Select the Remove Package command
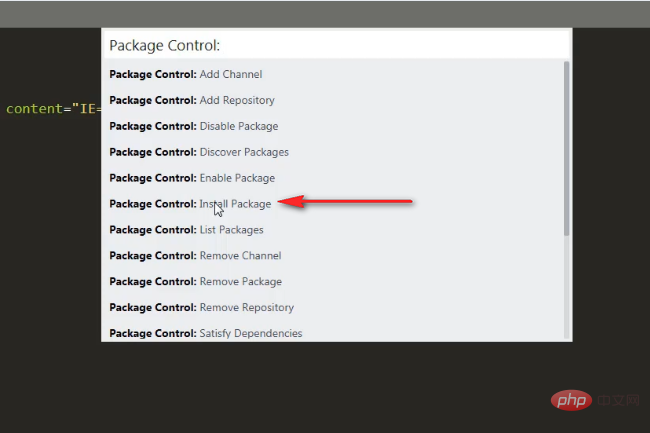 (333, 282)
